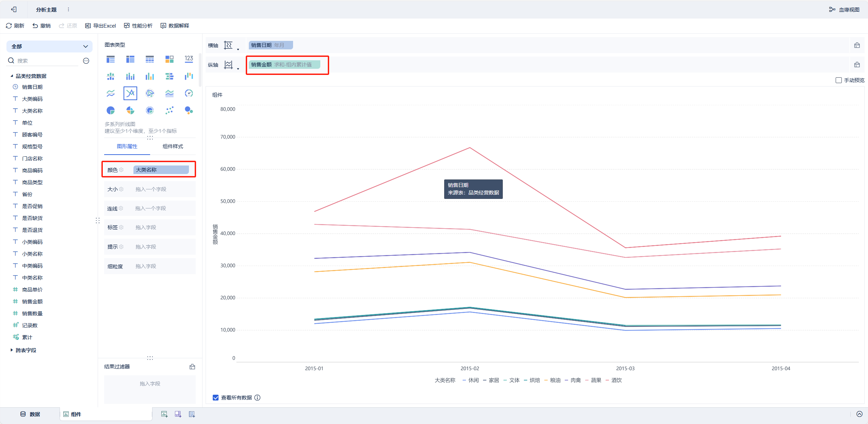Open the 血缘视图 lineage view
This screenshot has width=868, height=424.
[844, 10]
